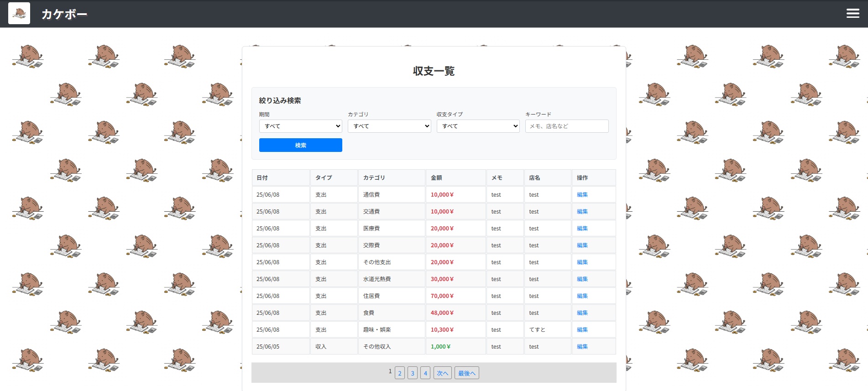The width and height of the screenshot is (868, 391).
Task: Edit the 通信費 row via 編集
Action: tap(582, 195)
